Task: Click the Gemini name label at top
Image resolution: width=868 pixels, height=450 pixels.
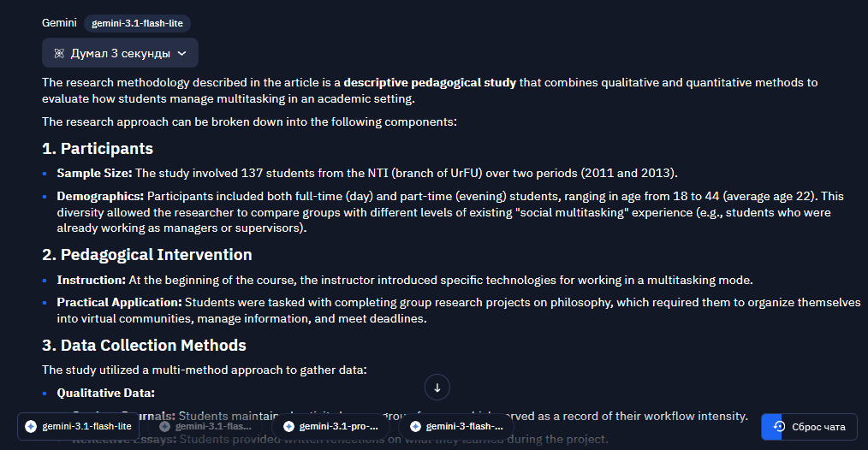Action: coord(59,23)
